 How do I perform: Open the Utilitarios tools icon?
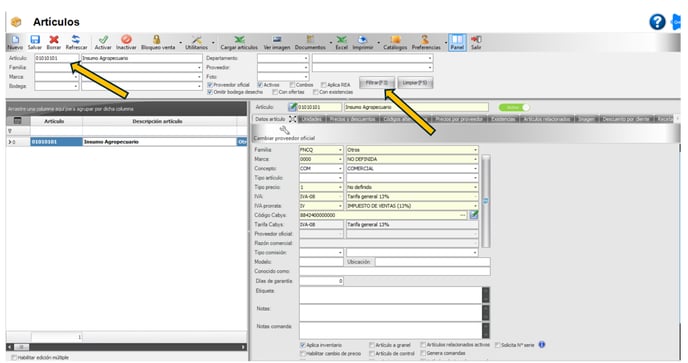[x=197, y=40]
